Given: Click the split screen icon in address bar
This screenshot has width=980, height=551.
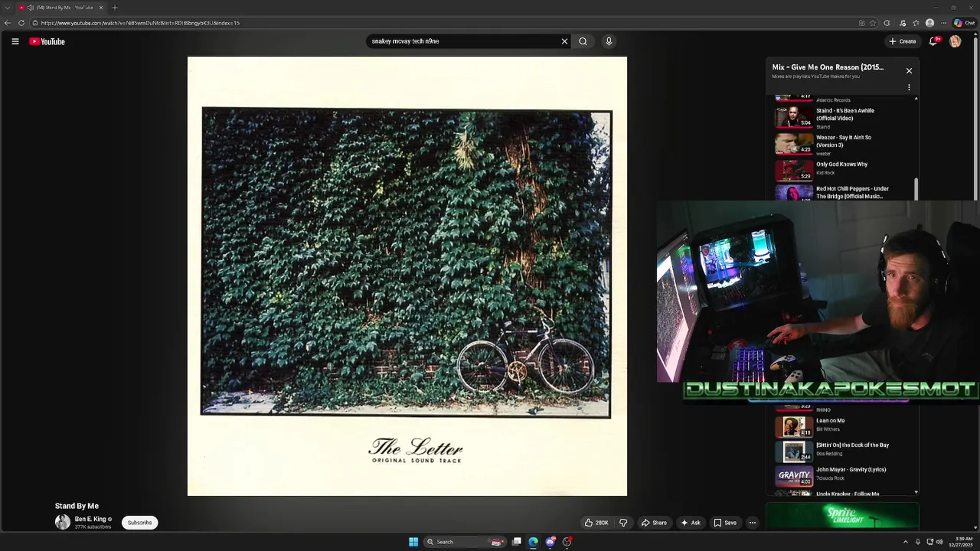Looking at the screenshot, I should click(862, 23).
